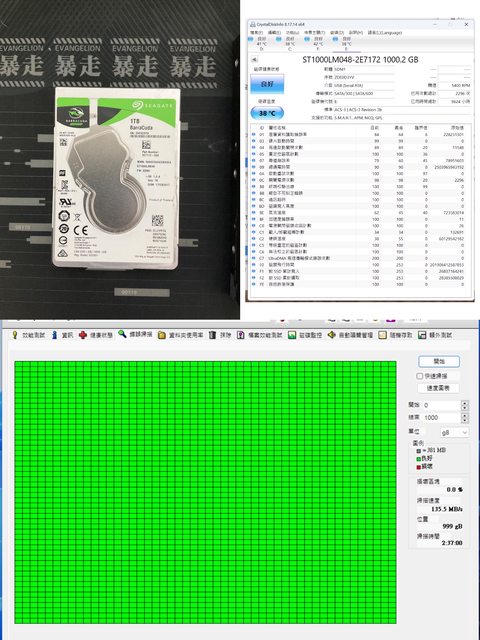480x640 pixels.
Task: Select drive E: status icon, underlined
Action: pos(336,39)
